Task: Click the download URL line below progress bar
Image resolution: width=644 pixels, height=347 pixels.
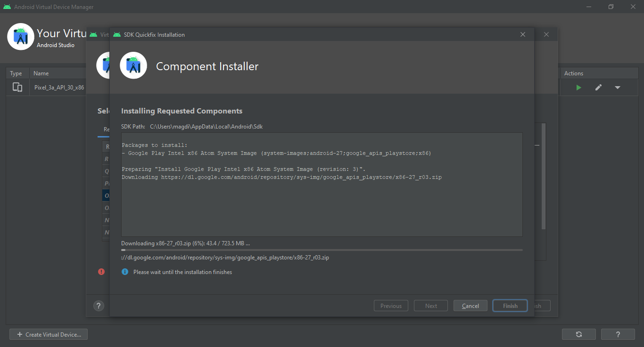Action: tap(225, 258)
